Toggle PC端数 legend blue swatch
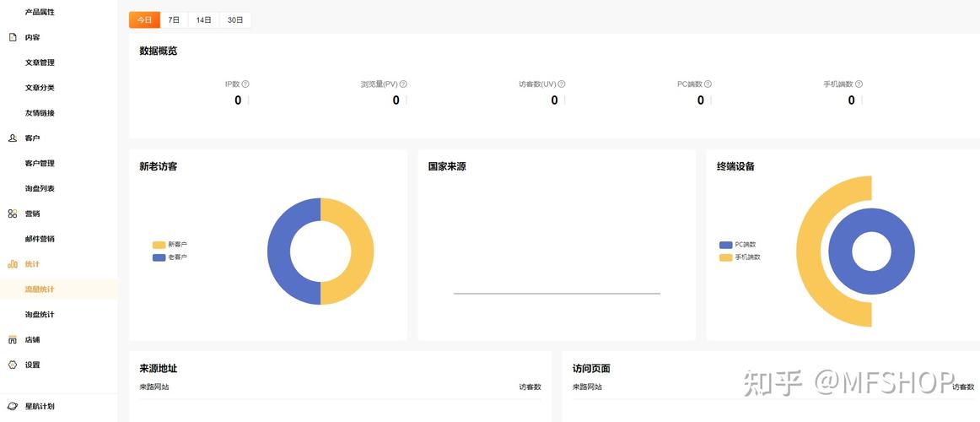Viewport: 980px width, 422px height. tap(725, 245)
